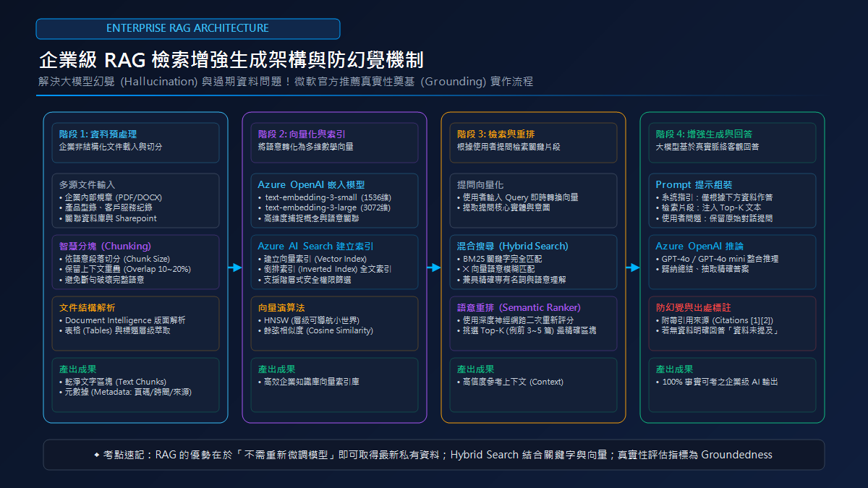Select the heading '向量演算法'
The height and width of the screenshot is (488, 868).
click(x=281, y=307)
